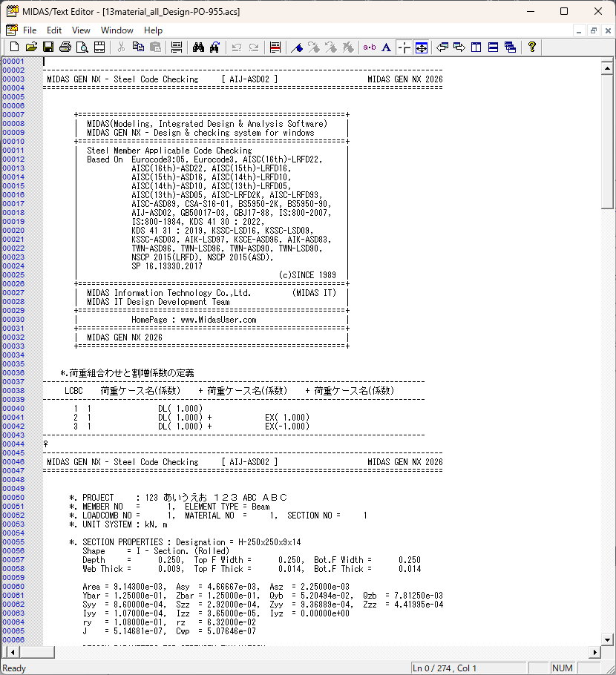Print the document using printer icon
The height and width of the screenshot is (675, 616).
click(x=65, y=47)
